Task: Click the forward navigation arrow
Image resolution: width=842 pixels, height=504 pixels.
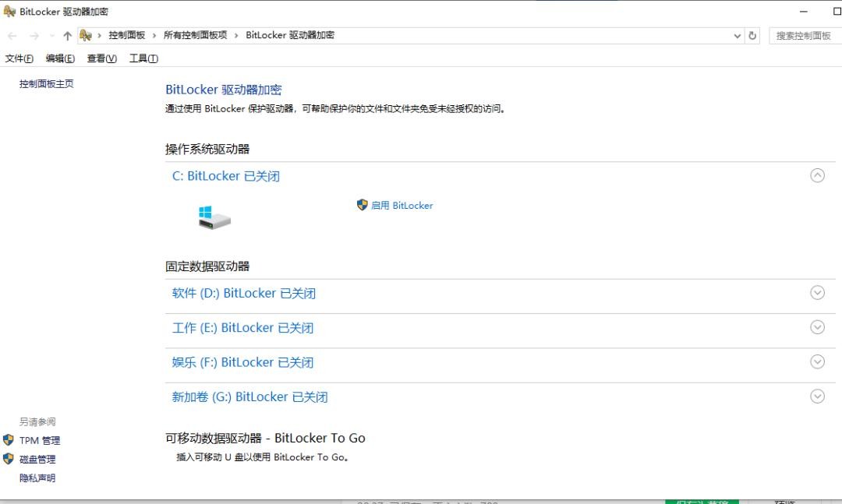Action: [34, 36]
